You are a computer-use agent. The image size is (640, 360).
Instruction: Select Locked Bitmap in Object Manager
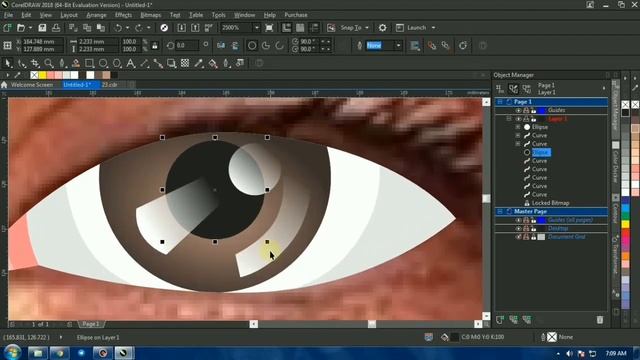coord(551,203)
